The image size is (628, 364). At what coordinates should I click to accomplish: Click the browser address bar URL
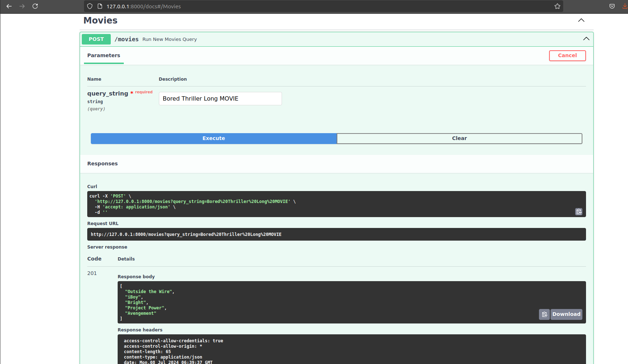[x=144, y=6]
